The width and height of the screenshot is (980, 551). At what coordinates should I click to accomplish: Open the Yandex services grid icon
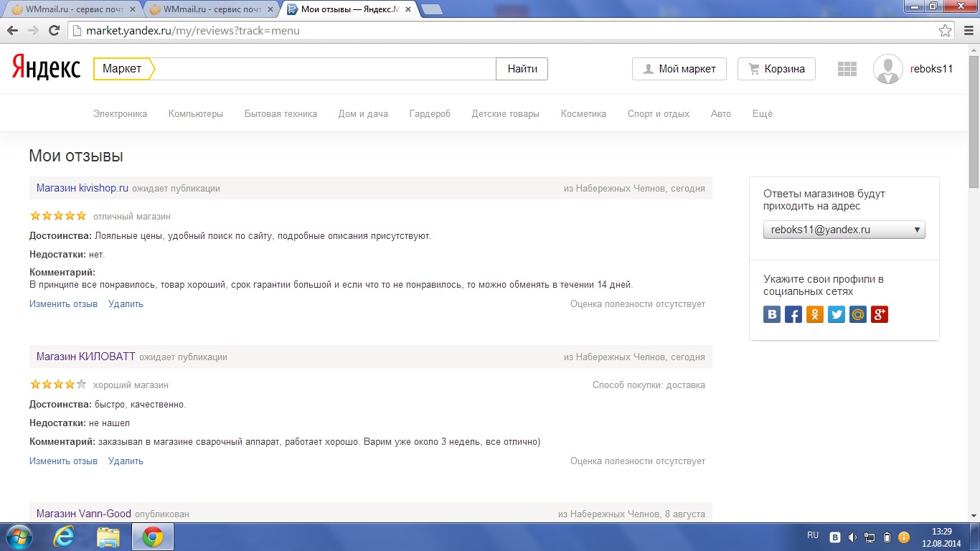[x=847, y=69]
